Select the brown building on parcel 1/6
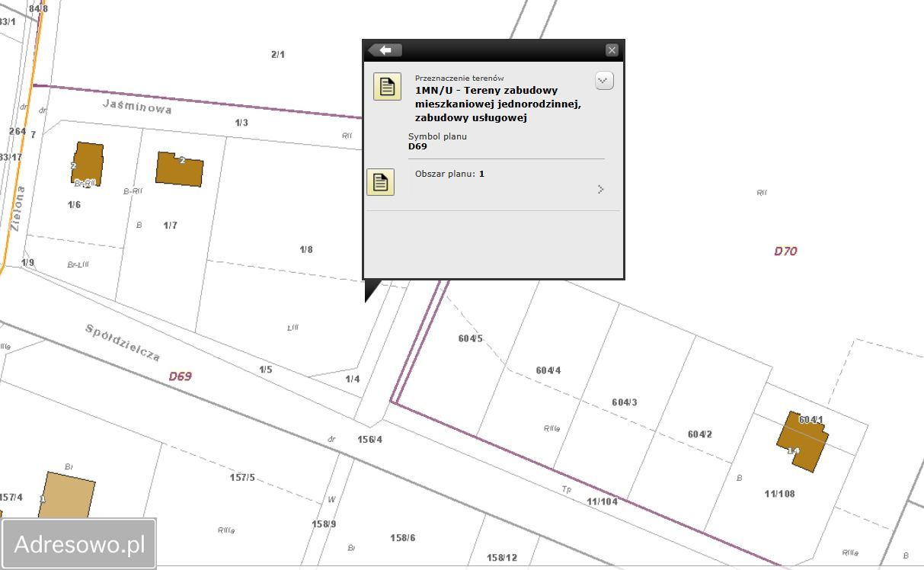 pos(88,163)
